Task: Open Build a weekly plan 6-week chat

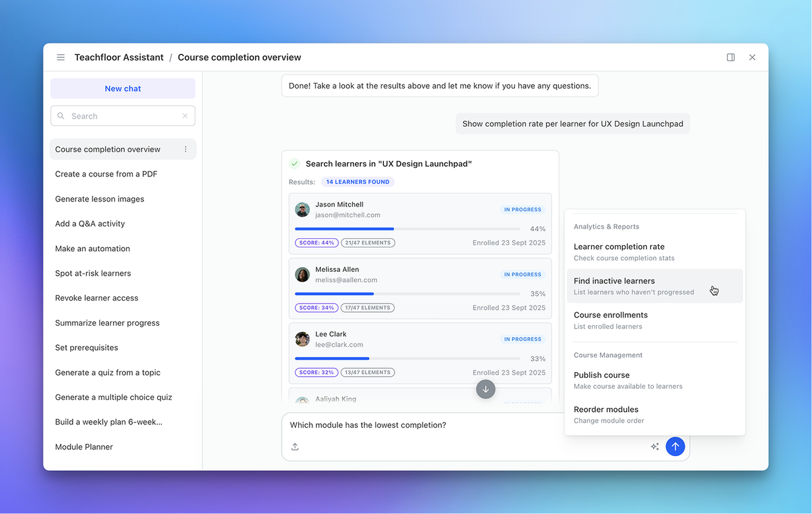Action: [x=108, y=422]
